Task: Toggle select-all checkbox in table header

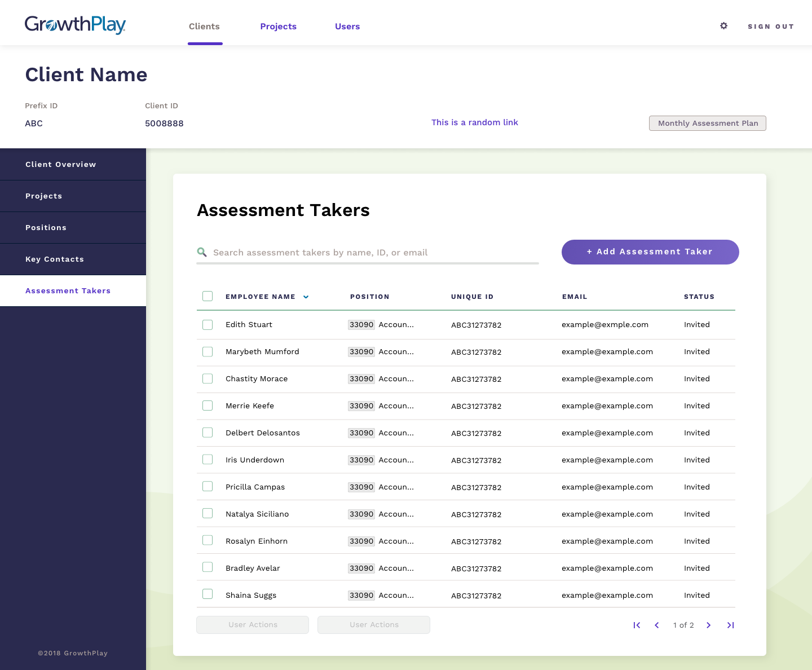Action: 208,296
